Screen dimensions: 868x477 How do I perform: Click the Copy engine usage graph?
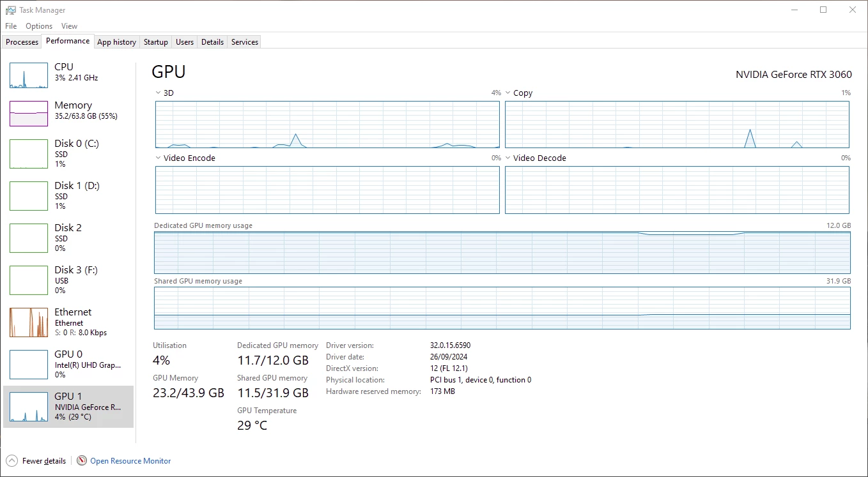(x=677, y=125)
